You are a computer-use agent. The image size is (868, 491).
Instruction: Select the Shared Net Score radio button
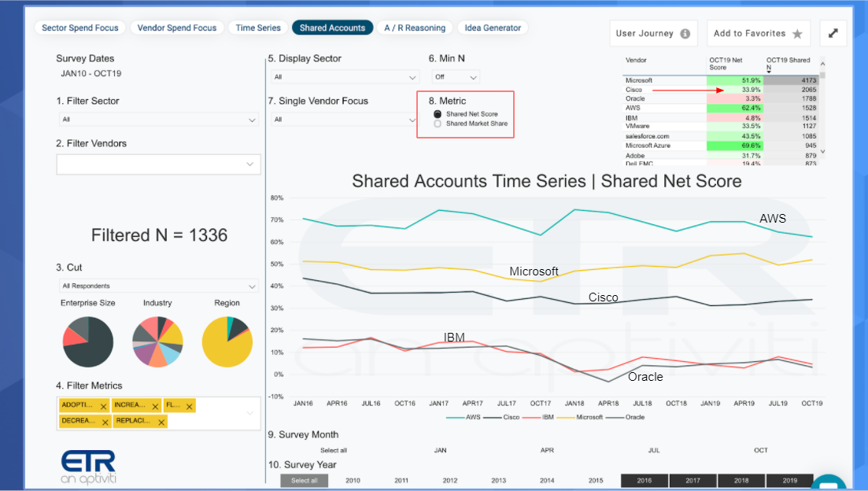tap(438, 114)
